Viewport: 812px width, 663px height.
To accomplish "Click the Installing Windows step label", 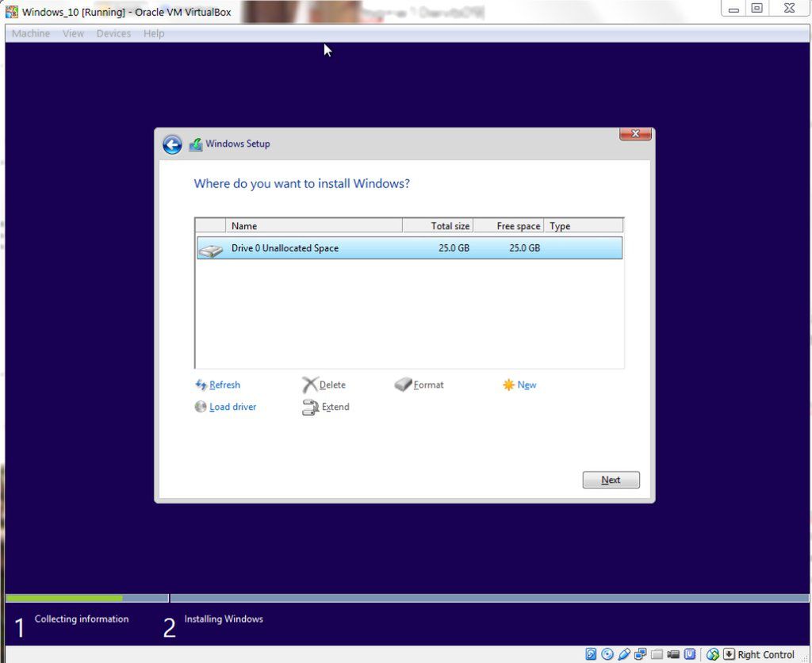I will [x=224, y=619].
